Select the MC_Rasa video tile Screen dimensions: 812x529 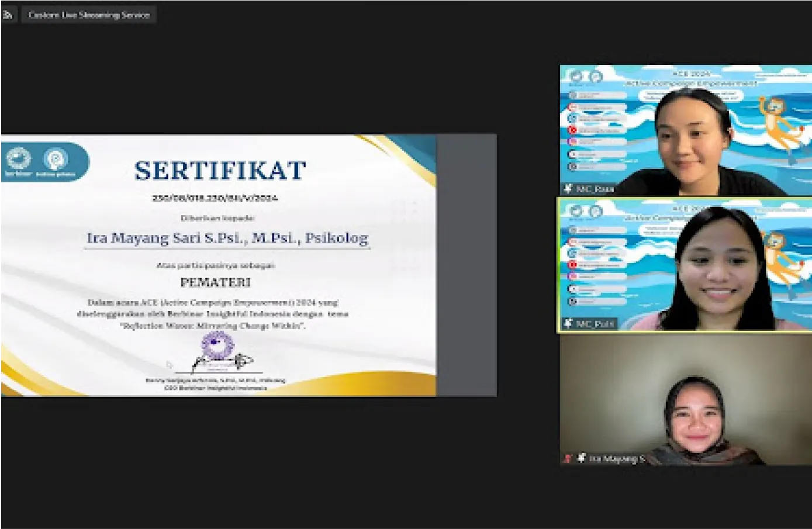(686, 130)
